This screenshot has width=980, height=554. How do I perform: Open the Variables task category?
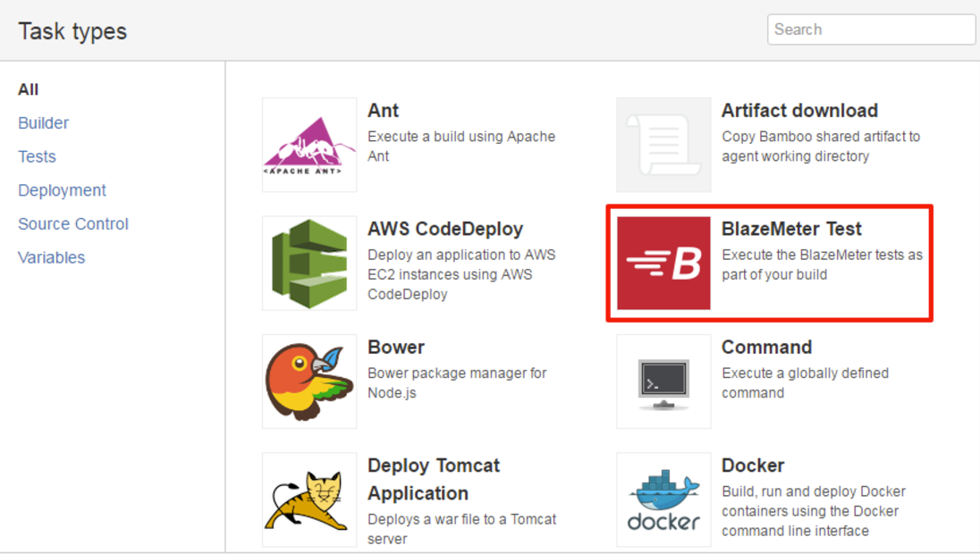(51, 257)
